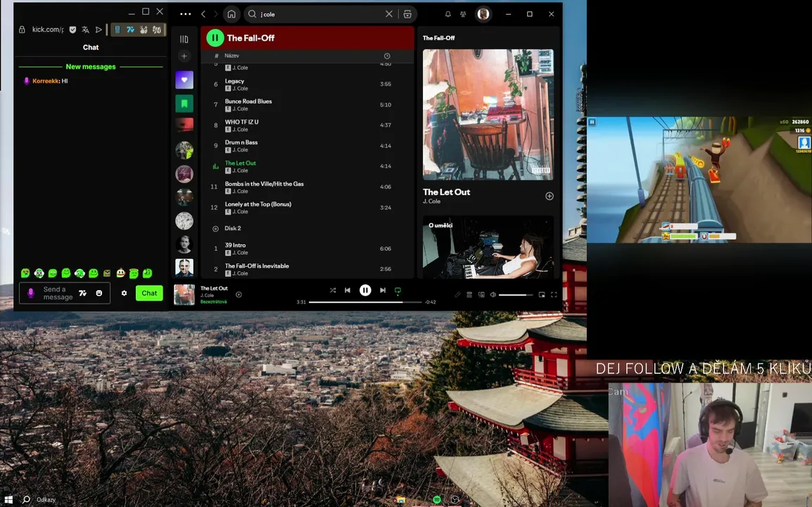This screenshot has width=812, height=507.
Task: Open Liked Songs in the sidebar
Action: (184, 80)
